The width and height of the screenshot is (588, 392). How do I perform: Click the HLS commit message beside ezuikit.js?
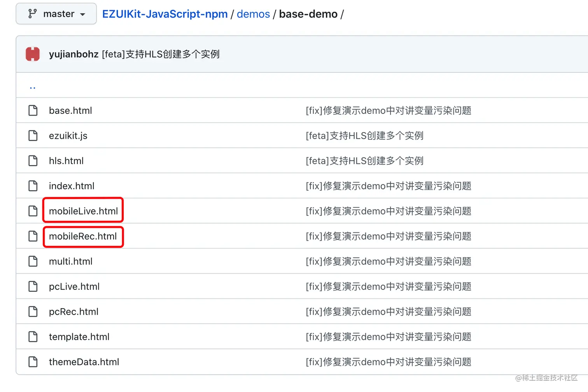click(365, 136)
